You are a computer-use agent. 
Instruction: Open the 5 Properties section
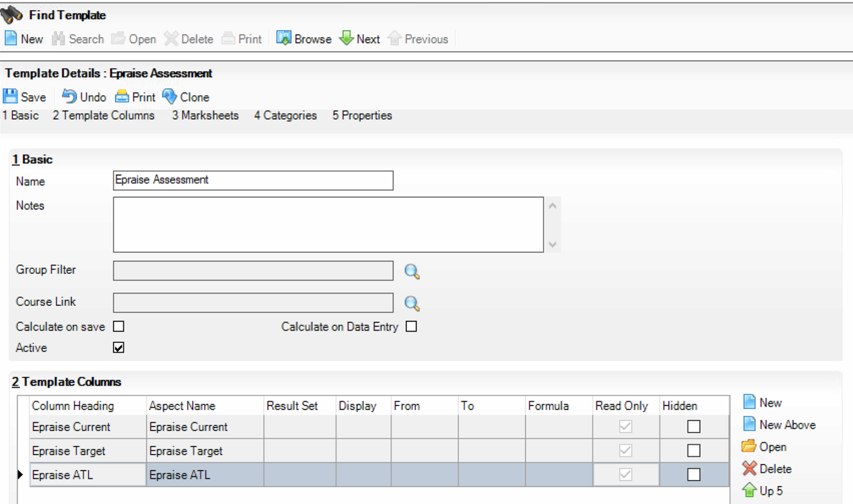(361, 115)
